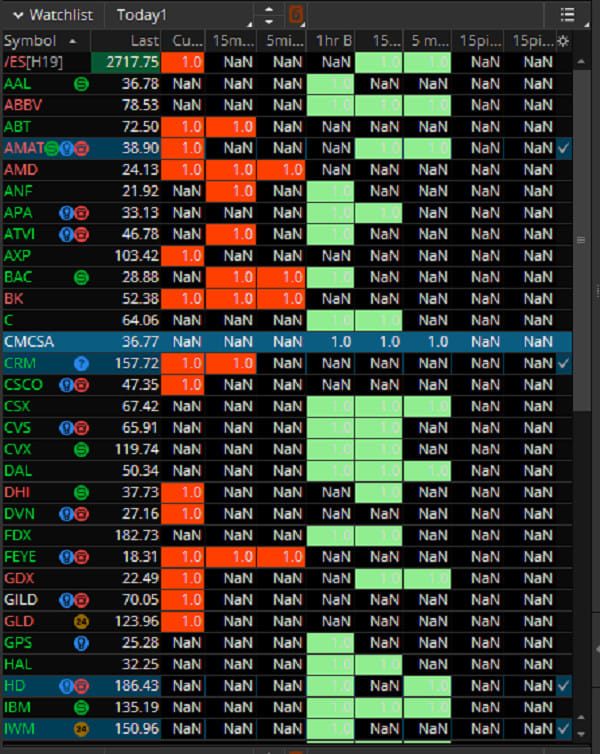Click HD's red phone icon
Image resolution: width=600 pixels, height=754 pixels.
point(81,686)
